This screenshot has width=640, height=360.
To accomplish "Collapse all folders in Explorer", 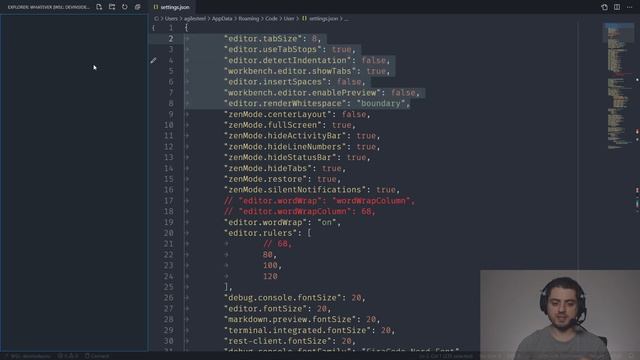I will [x=138, y=7].
